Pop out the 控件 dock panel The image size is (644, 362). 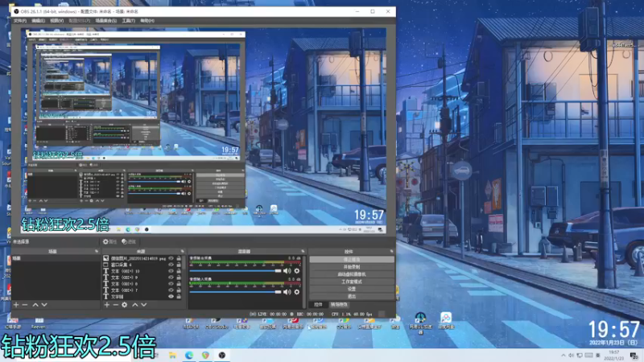tap(391, 251)
